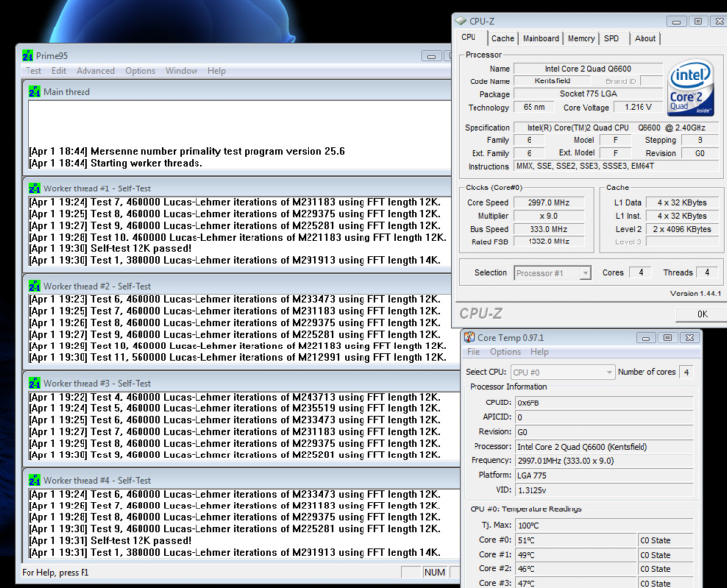The image size is (727, 588).
Task: Switch to the Cache tab in CPU-Z
Action: tap(503, 39)
